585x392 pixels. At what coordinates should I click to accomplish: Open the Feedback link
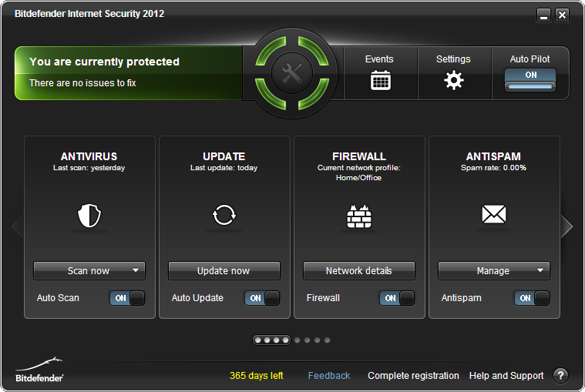click(x=329, y=376)
